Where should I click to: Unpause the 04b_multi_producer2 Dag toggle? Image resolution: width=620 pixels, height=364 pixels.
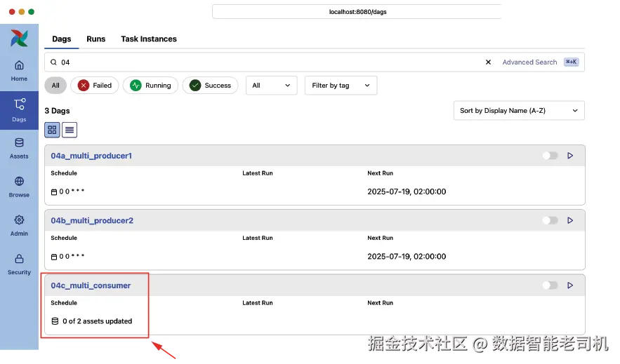pos(550,220)
